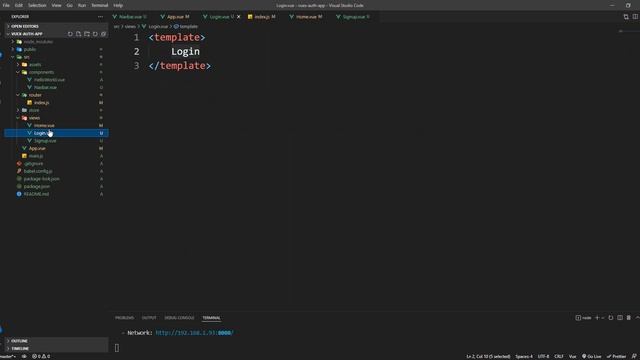Open Home.vue in the views folder
The width and height of the screenshot is (640, 360).
[x=56, y=125]
